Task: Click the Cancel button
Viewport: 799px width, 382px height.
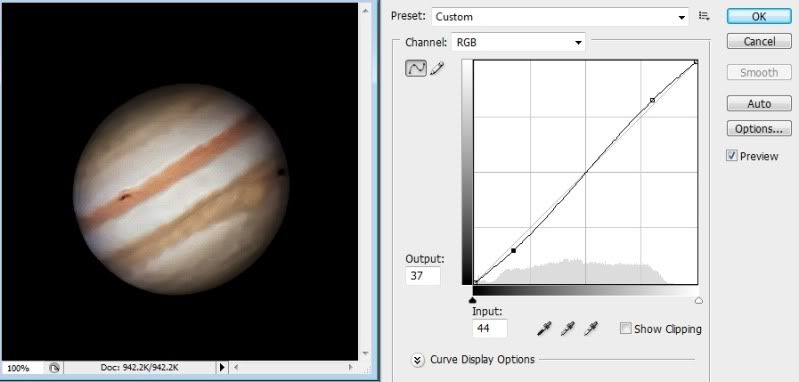Action: click(759, 41)
